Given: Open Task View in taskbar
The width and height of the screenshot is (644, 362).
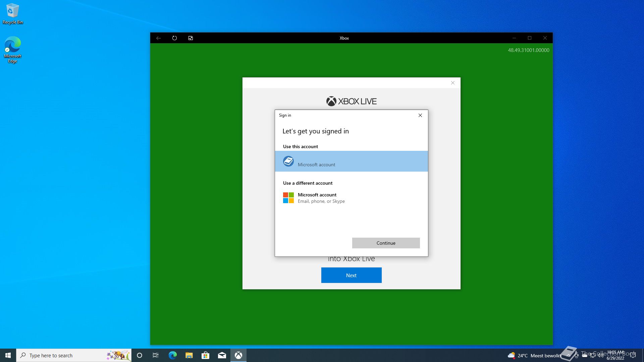Looking at the screenshot, I should click(156, 355).
